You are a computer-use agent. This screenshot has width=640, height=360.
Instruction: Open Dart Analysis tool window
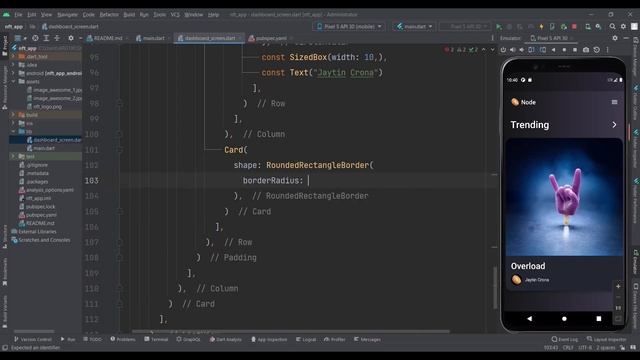(x=225, y=339)
